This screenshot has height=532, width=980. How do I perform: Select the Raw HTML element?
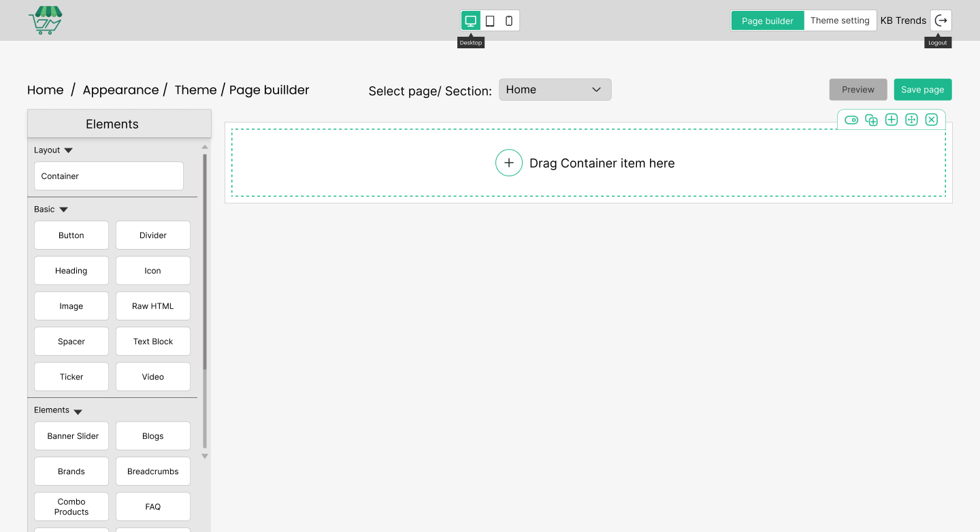click(153, 306)
